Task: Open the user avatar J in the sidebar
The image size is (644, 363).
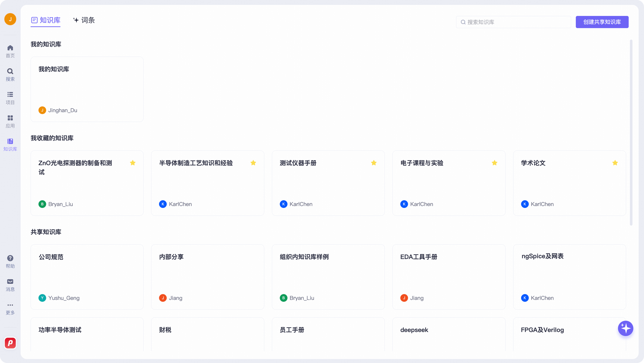Action: pyautogui.click(x=10, y=19)
